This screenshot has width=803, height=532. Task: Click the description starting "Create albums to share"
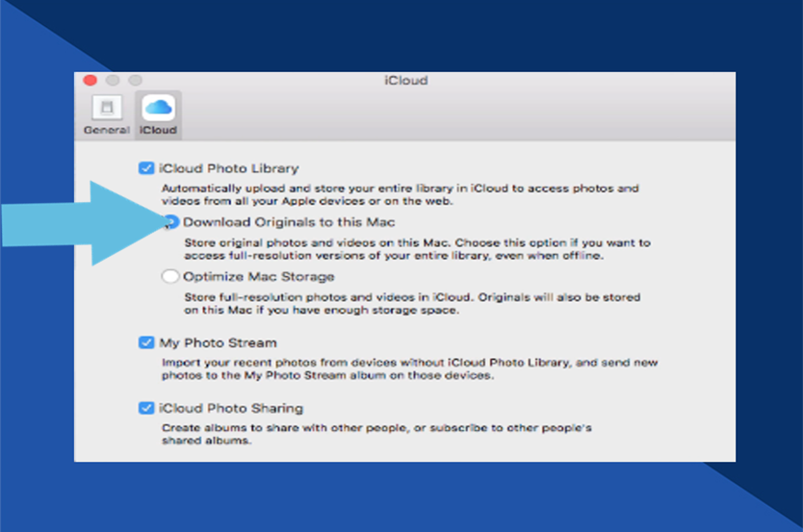tap(376, 434)
